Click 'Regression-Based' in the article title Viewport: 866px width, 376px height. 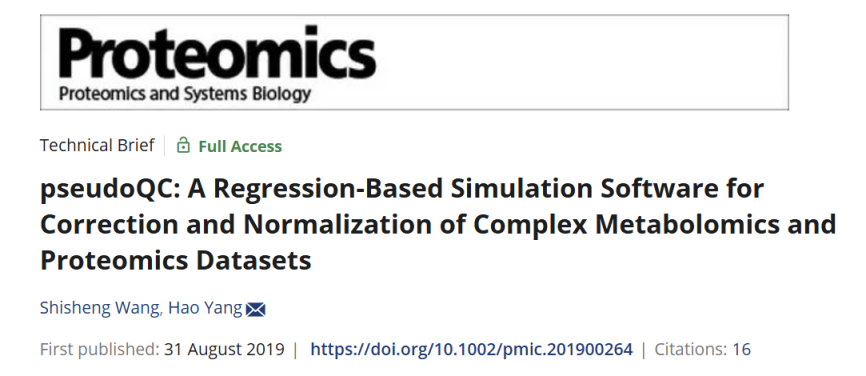[328, 189]
